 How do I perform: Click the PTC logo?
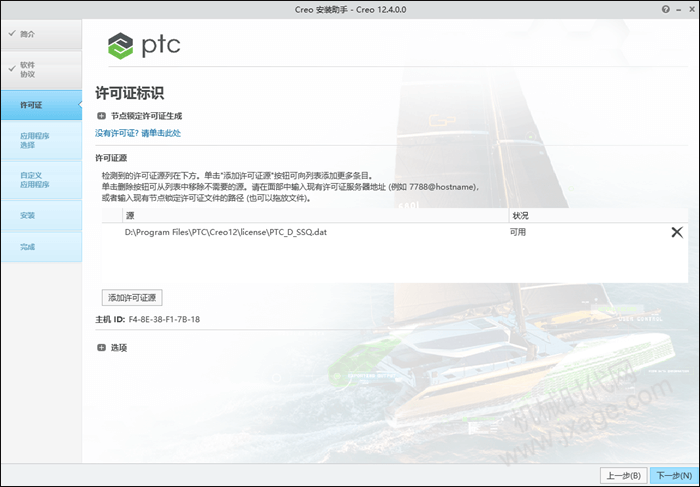[144, 46]
